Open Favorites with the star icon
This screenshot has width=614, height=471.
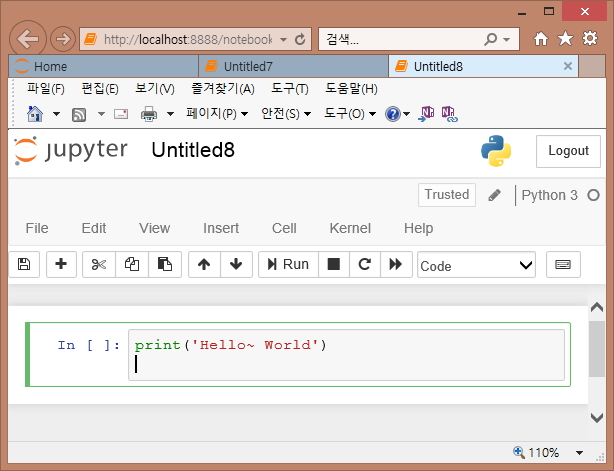click(565, 38)
